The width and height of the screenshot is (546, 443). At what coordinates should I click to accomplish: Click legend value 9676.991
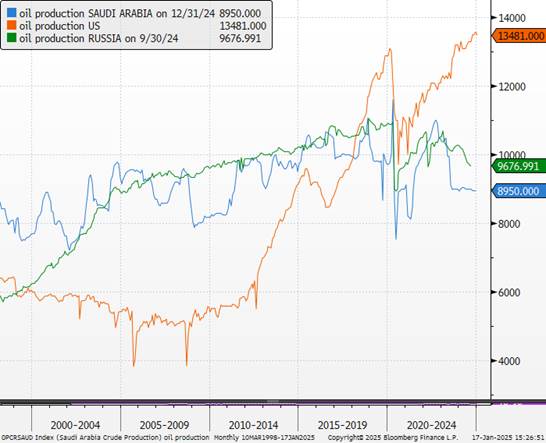(x=240, y=38)
